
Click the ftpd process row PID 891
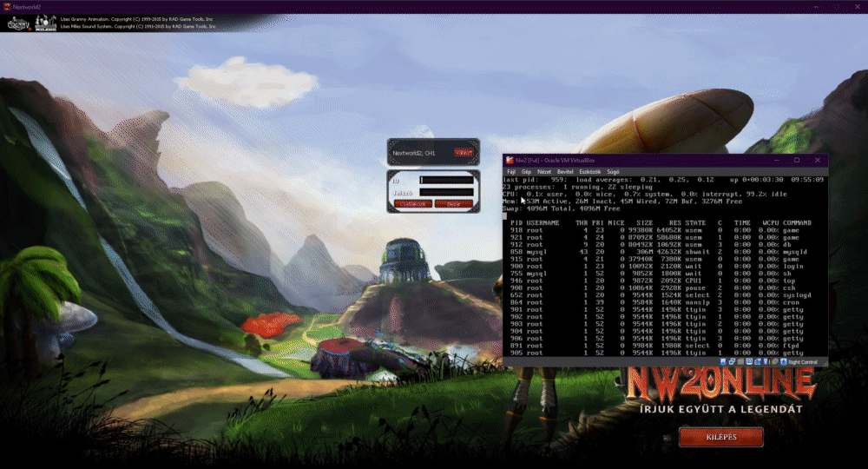point(654,346)
